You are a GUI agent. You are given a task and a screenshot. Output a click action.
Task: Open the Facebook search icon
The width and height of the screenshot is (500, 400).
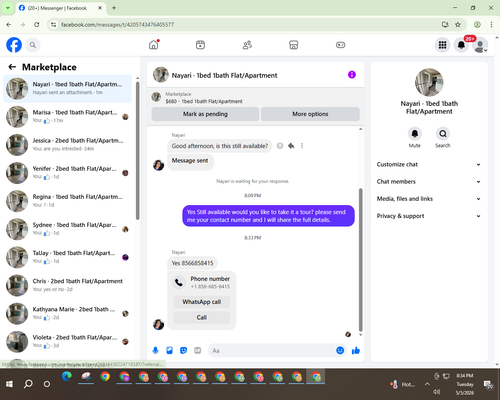click(33, 45)
